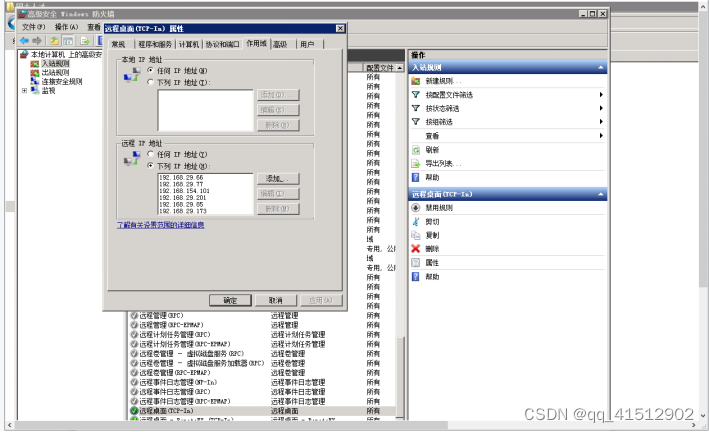Click the red X 删除 icon
The width and height of the screenshot is (709, 432).
[x=416, y=248]
